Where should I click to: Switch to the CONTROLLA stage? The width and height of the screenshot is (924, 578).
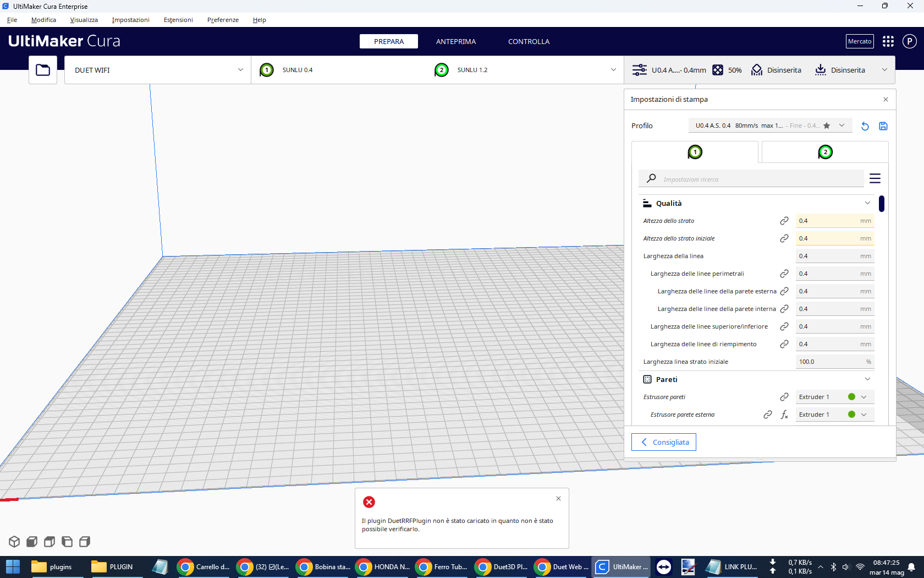pos(529,41)
